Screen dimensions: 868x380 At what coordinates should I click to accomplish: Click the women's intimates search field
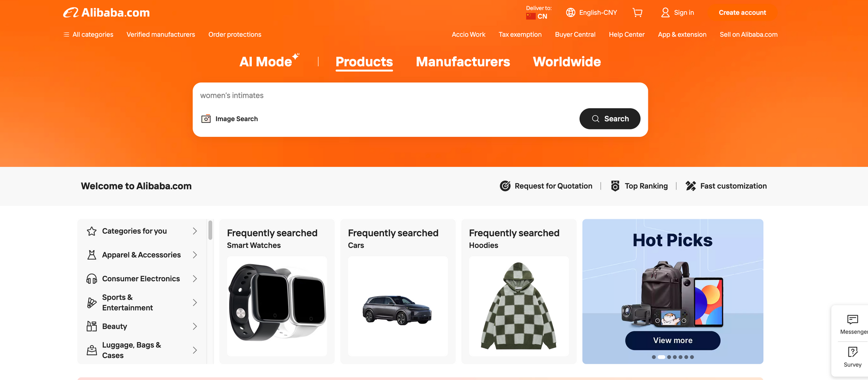click(x=420, y=96)
